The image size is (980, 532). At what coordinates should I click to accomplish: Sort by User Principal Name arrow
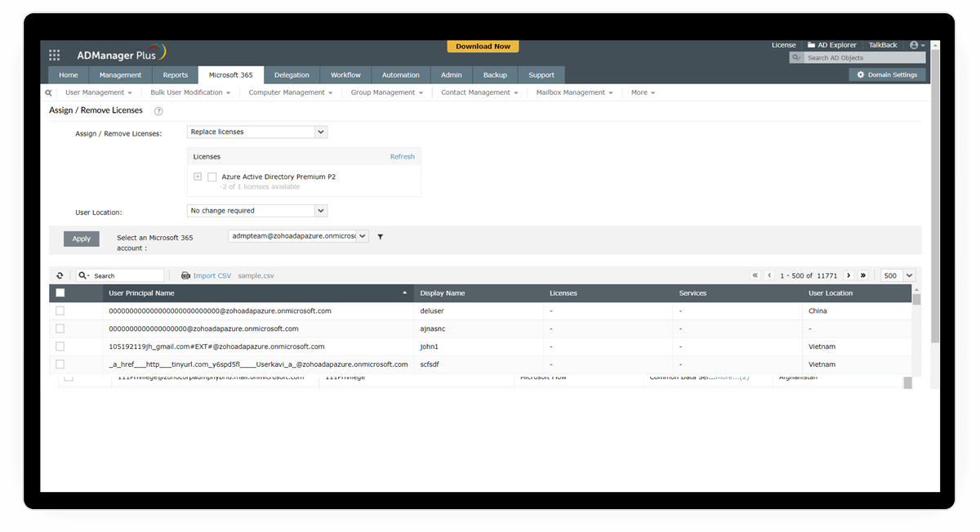click(405, 293)
